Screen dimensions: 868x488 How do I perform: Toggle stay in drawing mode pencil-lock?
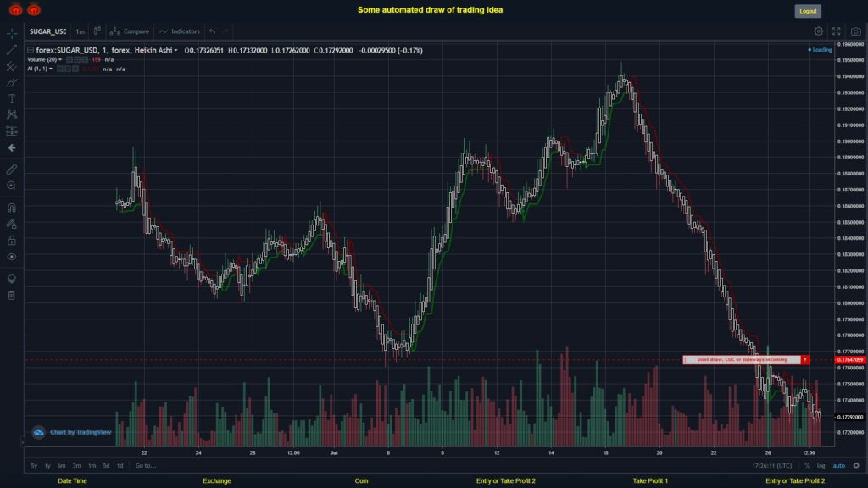tap(12, 224)
